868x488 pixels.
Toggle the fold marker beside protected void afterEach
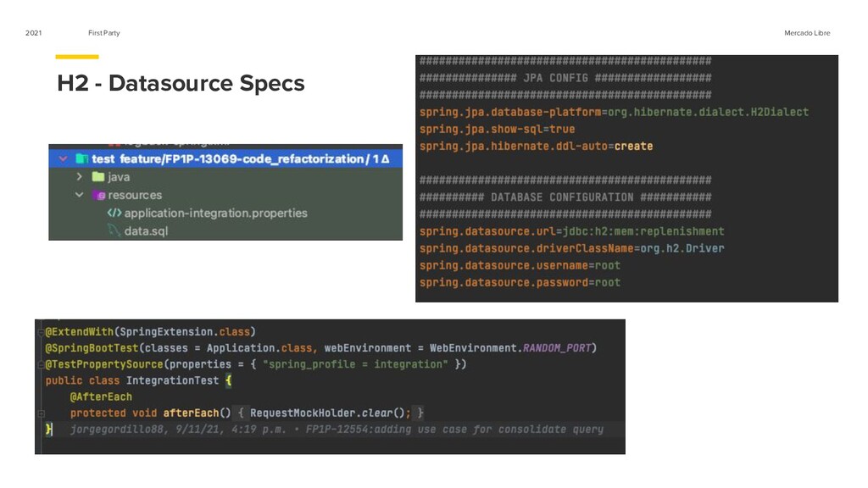[41, 413]
